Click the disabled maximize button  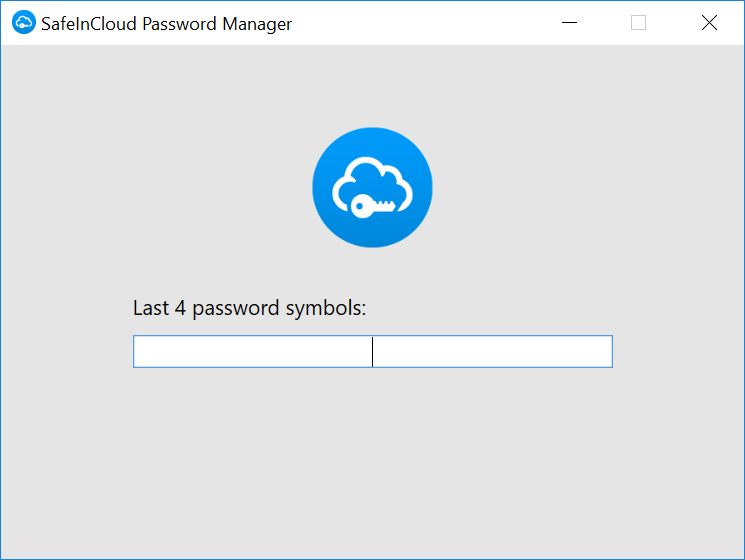[638, 22]
